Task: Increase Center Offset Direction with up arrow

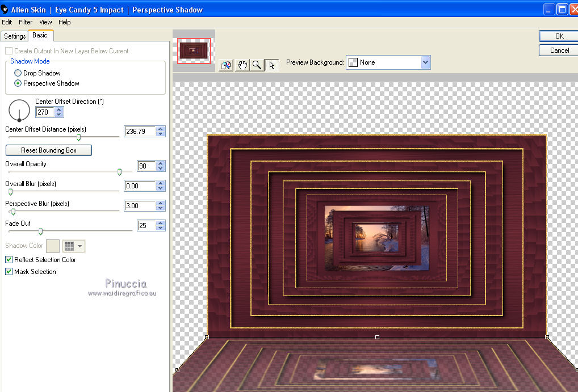Action: pos(59,109)
